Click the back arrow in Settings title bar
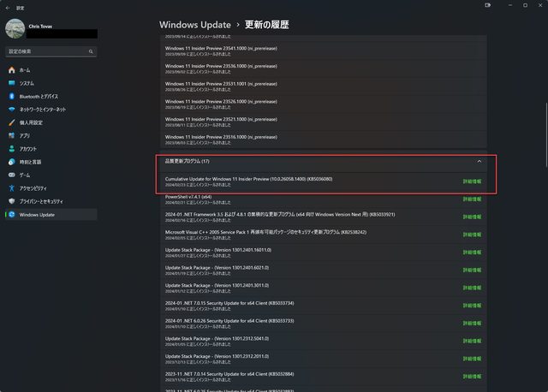 [8, 7]
